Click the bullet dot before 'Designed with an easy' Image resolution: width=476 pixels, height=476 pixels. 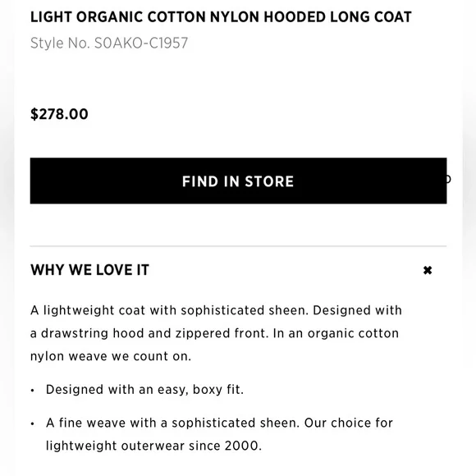(33, 391)
